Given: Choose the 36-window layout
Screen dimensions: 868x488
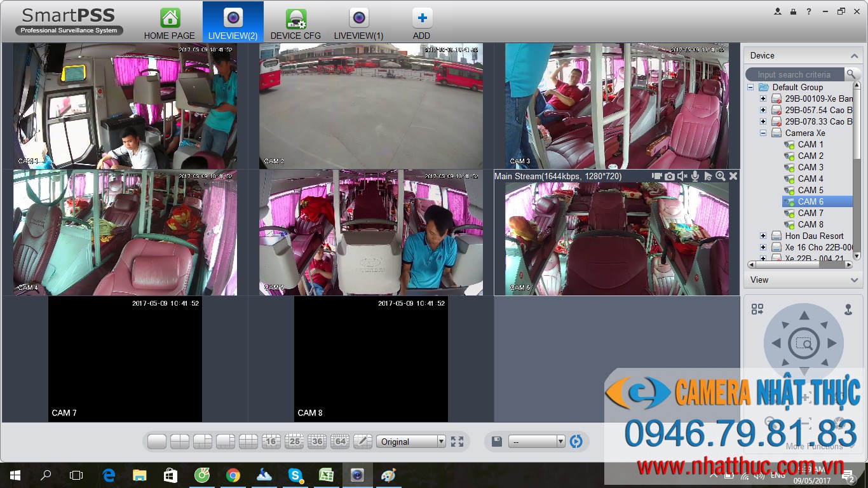Looking at the screenshot, I should coord(317,441).
